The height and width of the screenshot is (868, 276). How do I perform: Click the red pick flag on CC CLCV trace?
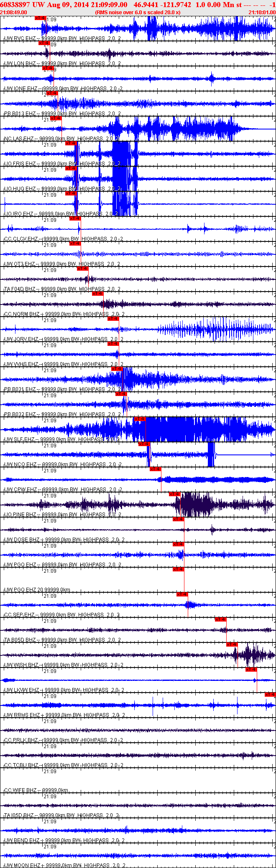coord(75,218)
